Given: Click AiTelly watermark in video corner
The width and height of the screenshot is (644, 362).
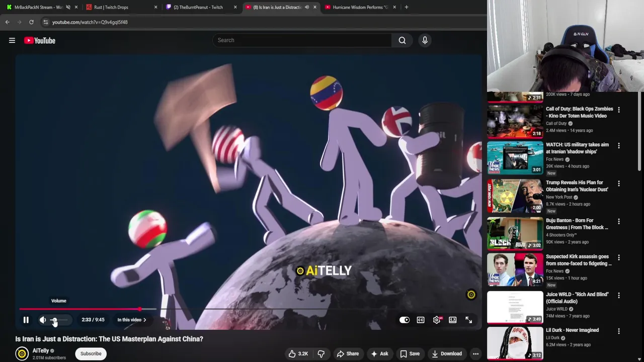Looking at the screenshot, I should 471,295.
